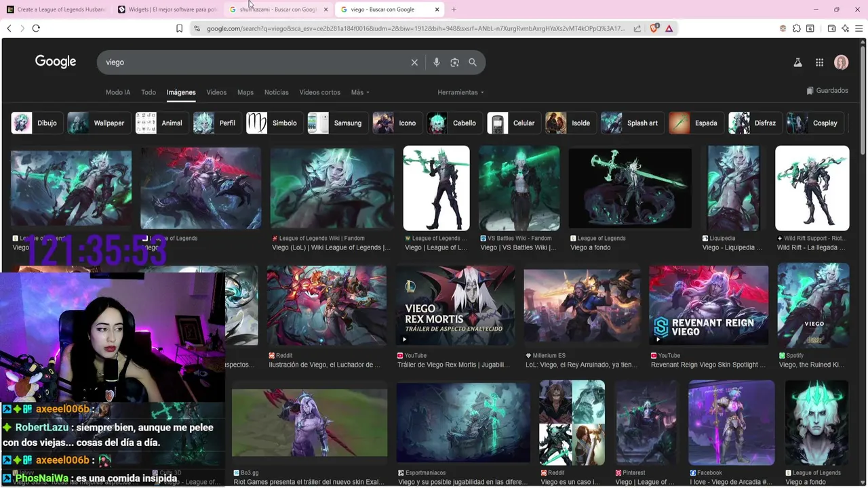
Task: Open the Maps results tab
Action: 245,92
